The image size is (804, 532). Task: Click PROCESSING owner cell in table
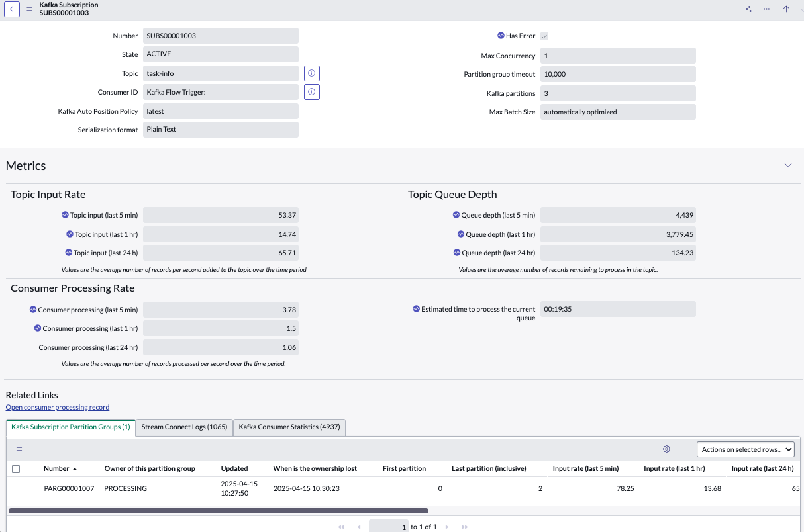126,488
